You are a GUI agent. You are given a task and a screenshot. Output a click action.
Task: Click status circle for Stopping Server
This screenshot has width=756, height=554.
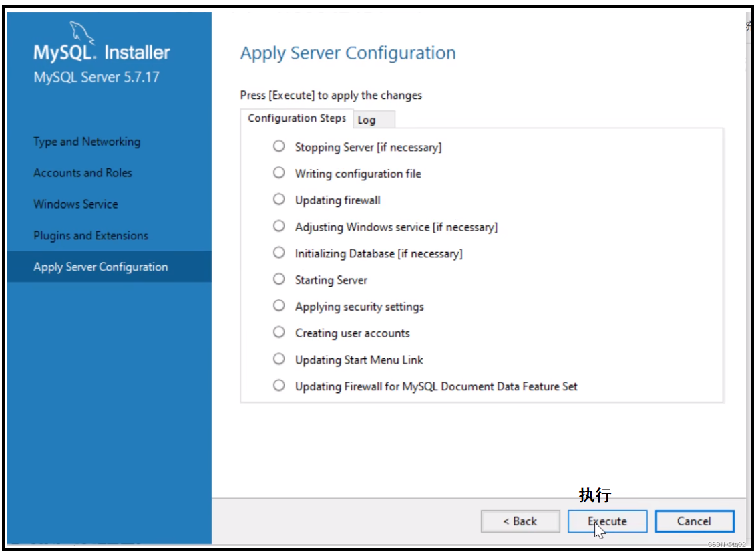point(278,146)
